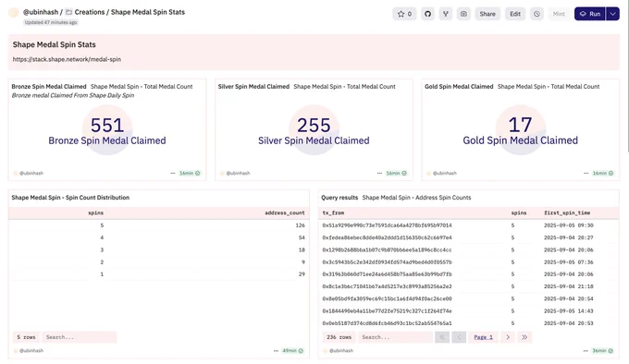
Task: Open the @ubinhash profile link in breadcrumb
Action: [41, 12]
